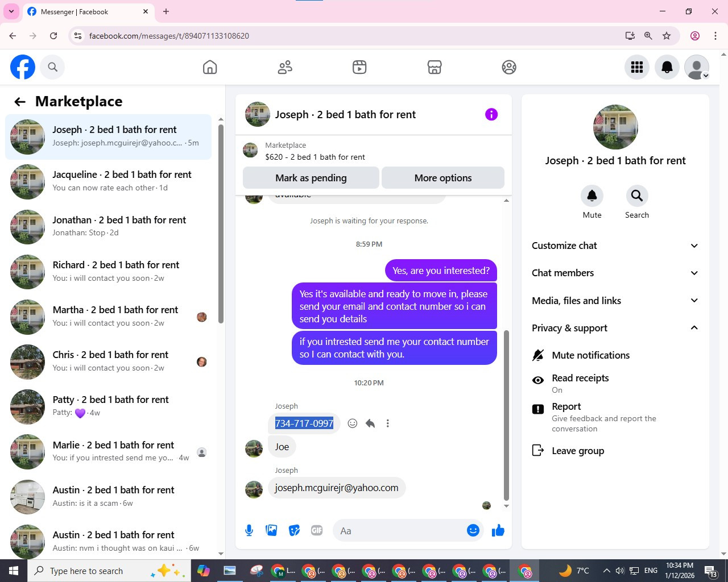728x582 pixels.
Task: Reply to the phone number message
Action: tap(370, 423)
